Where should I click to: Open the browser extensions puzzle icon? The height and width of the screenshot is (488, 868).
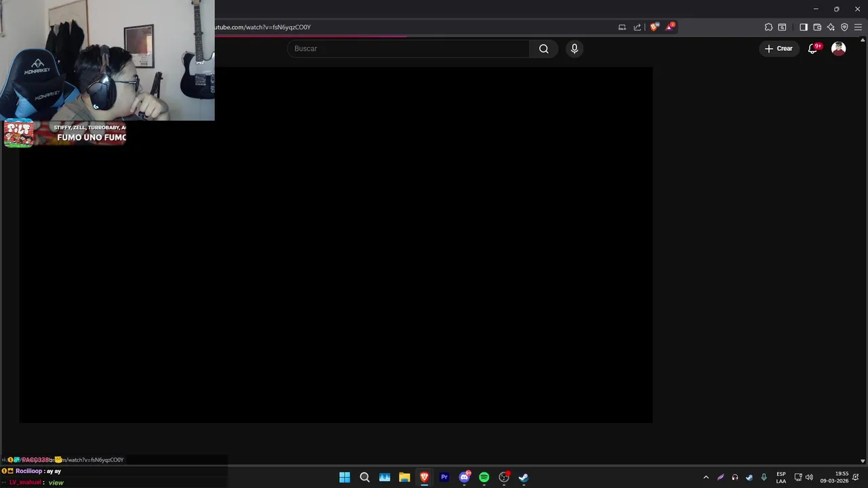click(x=768, y=27)
